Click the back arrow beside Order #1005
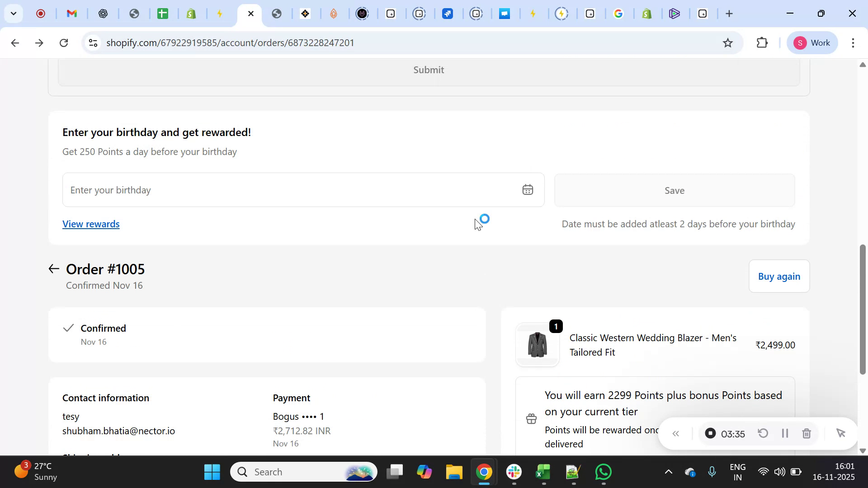 pos(53,269)
